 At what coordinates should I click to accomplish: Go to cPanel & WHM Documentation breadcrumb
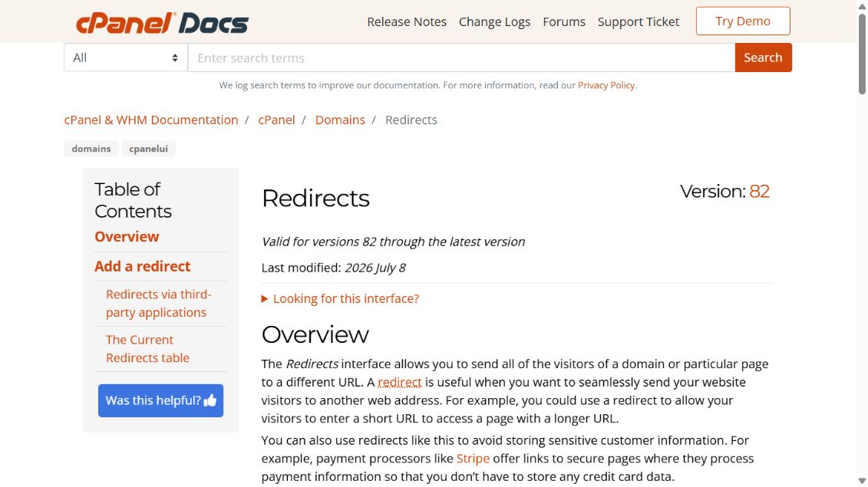[x=151, y=120]
